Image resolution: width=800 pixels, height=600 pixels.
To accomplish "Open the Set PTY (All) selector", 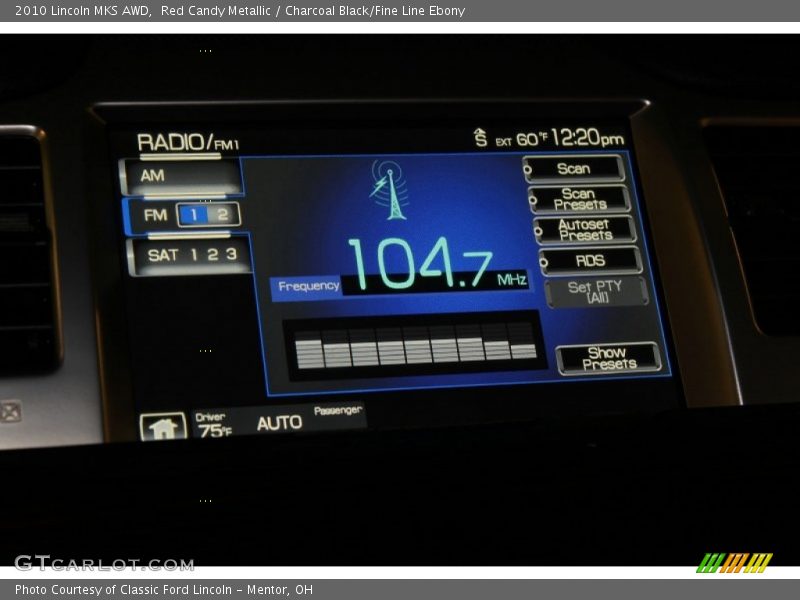I will [596, 292].
